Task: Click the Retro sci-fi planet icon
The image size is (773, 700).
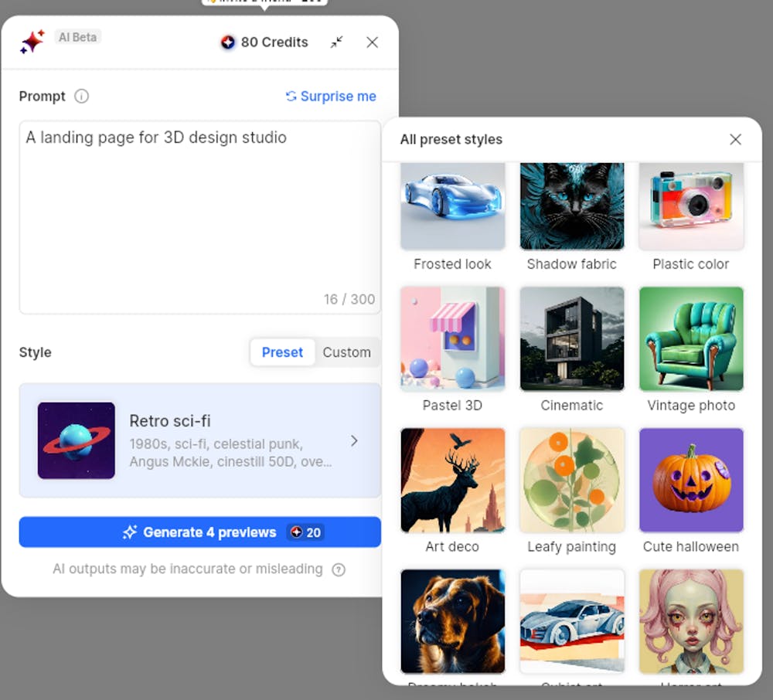Action: 76,440
